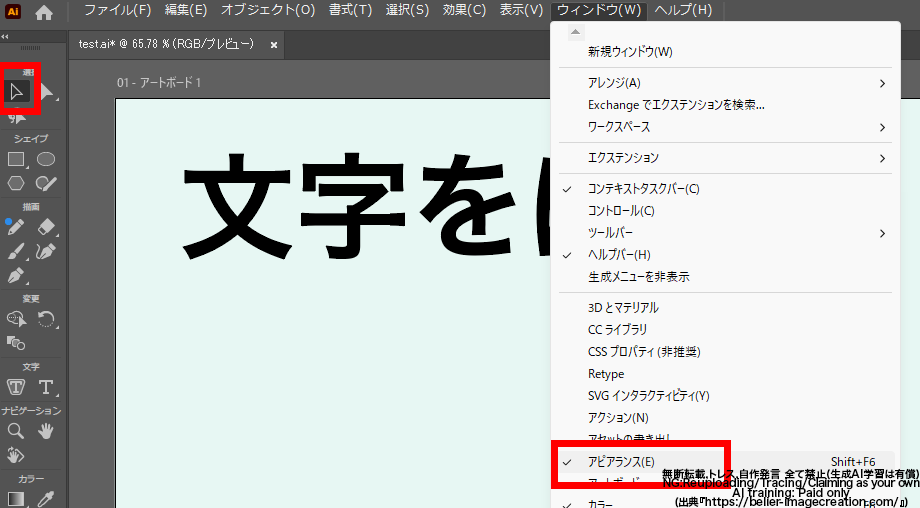Select the Paintbrush tool

click(16, 251)
